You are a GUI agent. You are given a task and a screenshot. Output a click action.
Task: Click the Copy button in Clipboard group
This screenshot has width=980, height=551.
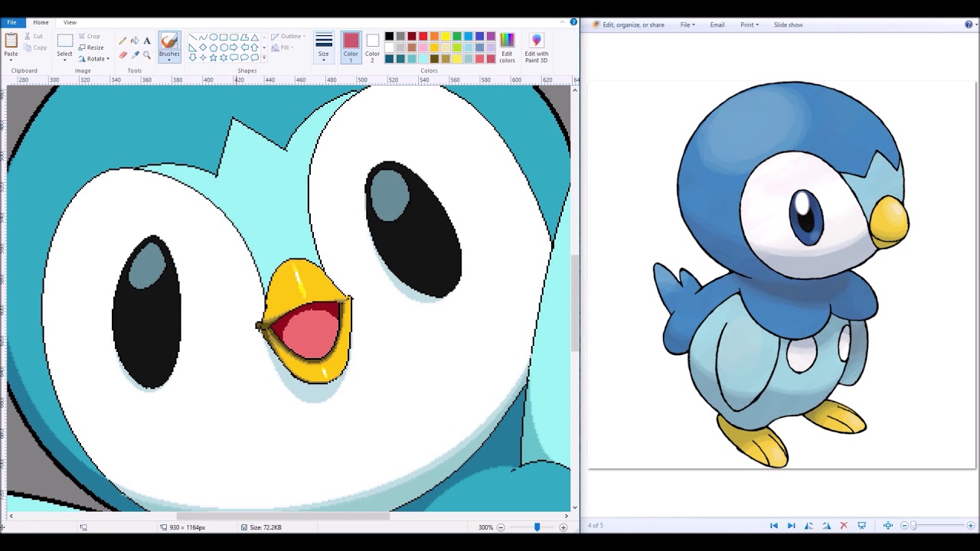(35, 47)
